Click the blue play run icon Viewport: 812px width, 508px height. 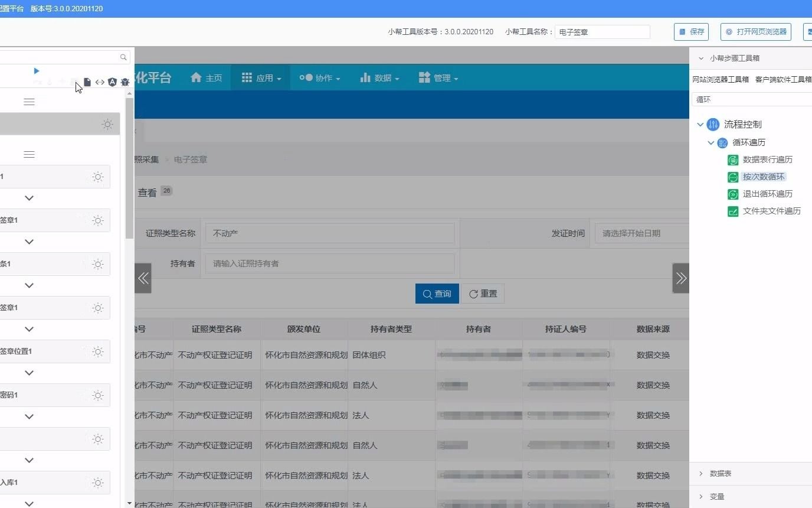pos(37,71)
